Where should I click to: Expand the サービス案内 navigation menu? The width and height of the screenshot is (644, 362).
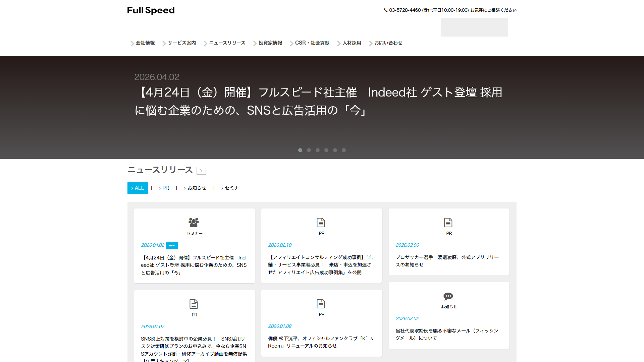(181, 43)
